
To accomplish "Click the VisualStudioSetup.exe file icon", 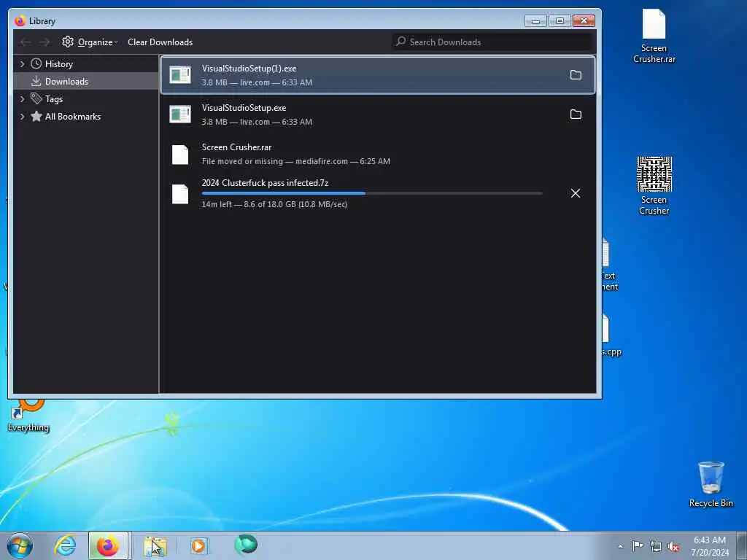I will click(180, 114).
